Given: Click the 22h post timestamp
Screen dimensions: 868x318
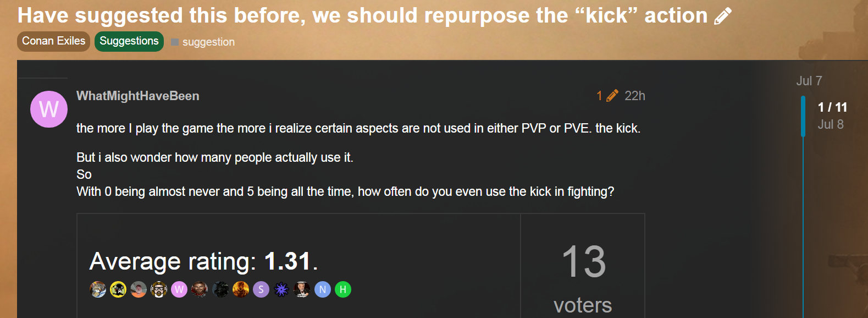Looking at the screenshot, I should 635,96.
